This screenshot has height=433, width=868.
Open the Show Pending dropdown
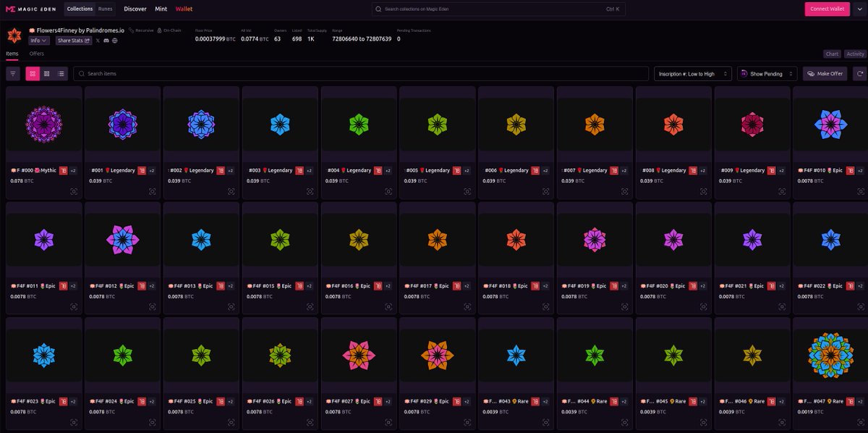(x=767, y=74)
